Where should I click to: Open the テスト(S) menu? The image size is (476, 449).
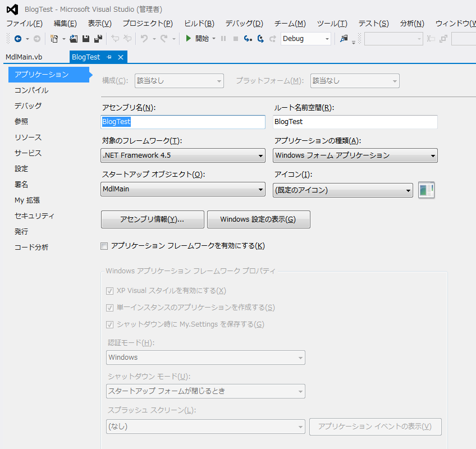(373, 24)
